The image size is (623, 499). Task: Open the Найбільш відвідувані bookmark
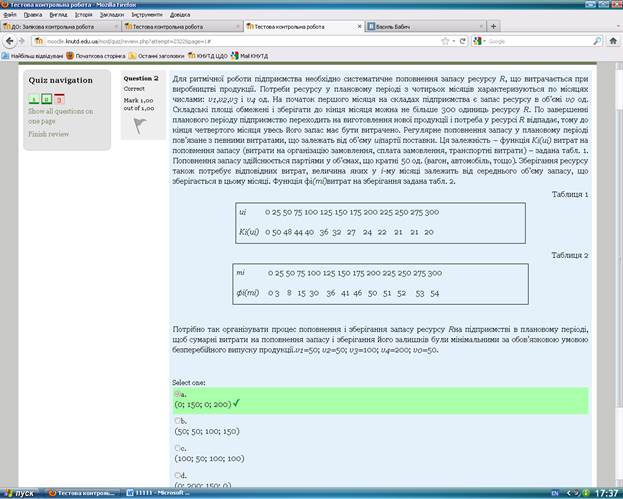click(x=32, y=56)
